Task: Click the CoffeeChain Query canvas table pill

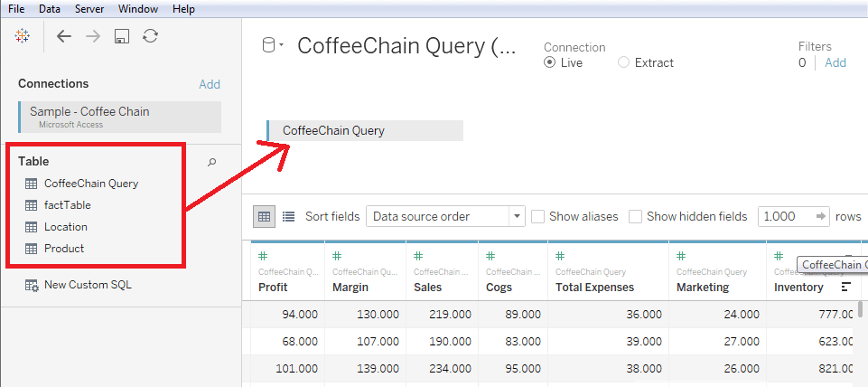Action: click(365, 131)
